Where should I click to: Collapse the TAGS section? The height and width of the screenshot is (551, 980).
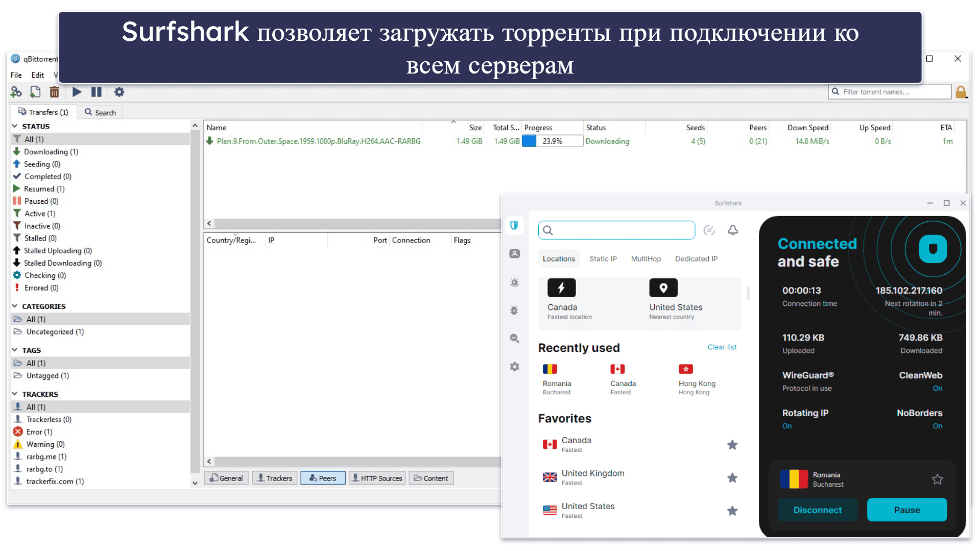pos(15,350)
